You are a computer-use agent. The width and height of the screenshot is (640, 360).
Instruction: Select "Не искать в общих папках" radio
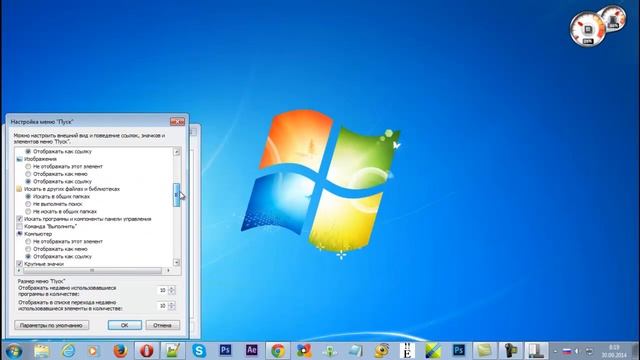tap(28, 211)
